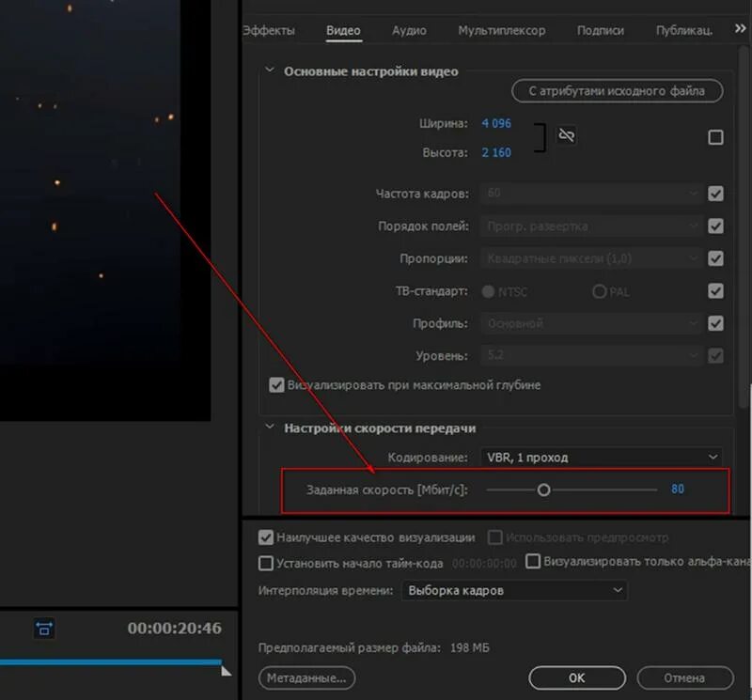The height and width of the screenshot is (700, 752).
Task: Open the Мультиплексор tab
Action: (x=501, y=30)
